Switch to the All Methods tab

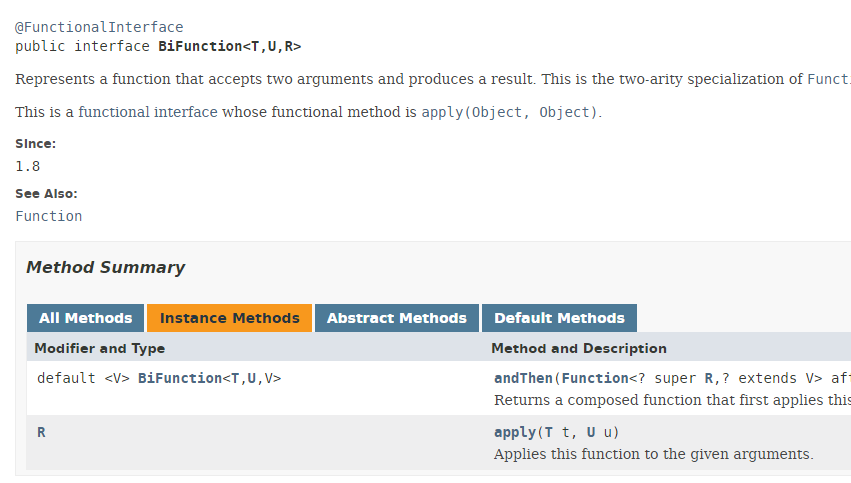(85, 318)
